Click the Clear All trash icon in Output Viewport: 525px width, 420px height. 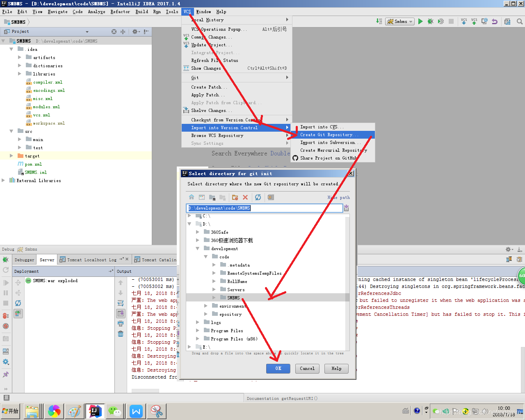point(121,334)
